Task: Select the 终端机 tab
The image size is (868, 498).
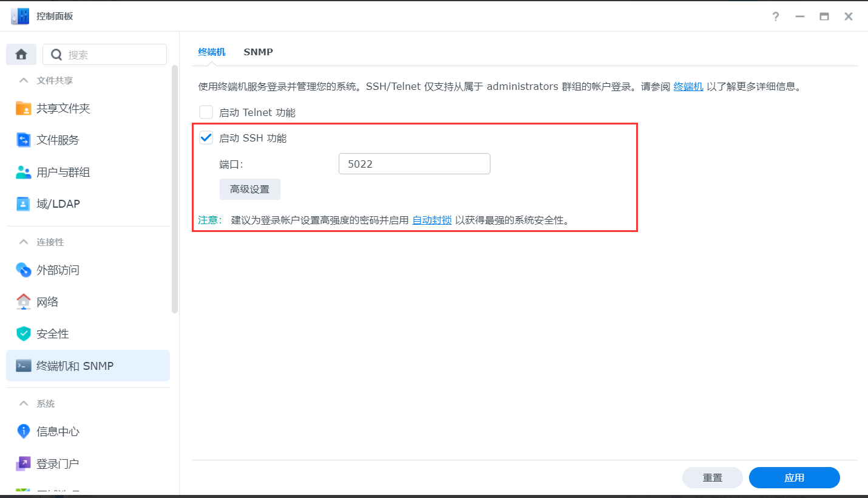Action: pos(211,52)
